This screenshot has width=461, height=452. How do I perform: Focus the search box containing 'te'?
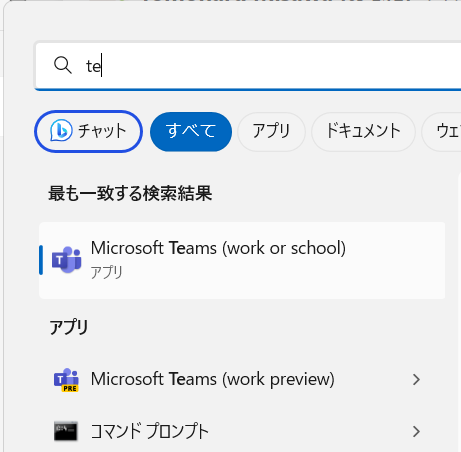pos(248,65)
